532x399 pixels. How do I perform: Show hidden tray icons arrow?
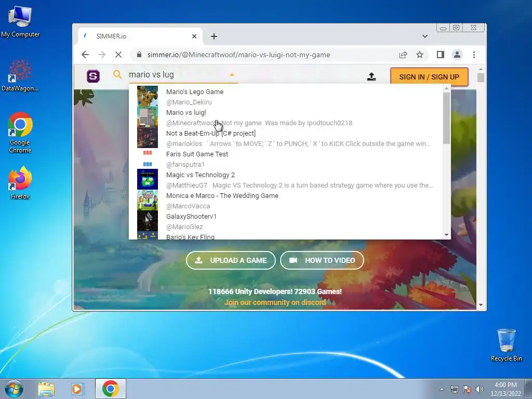(442, 390)
